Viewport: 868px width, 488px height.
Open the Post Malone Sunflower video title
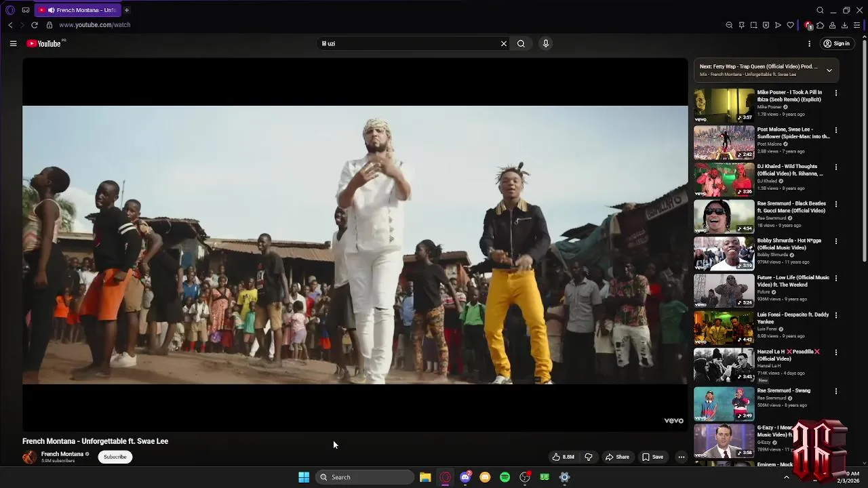(x=793, y=133)
